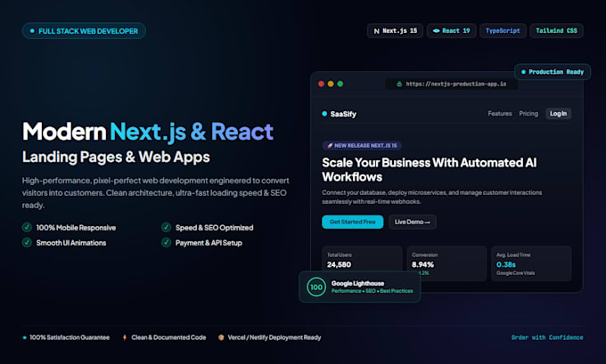The height and width of the screenshot is (364, 606).
Task: Click the Performance SEO Best Practices subtitle
Action: click(x=373, y=291)
